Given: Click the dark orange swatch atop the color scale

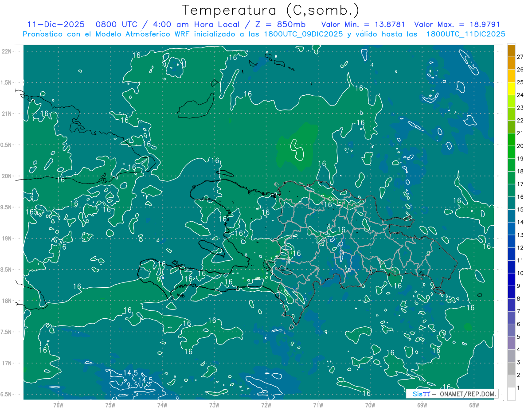Looking at the screenshot, I should tap(511, 51).
